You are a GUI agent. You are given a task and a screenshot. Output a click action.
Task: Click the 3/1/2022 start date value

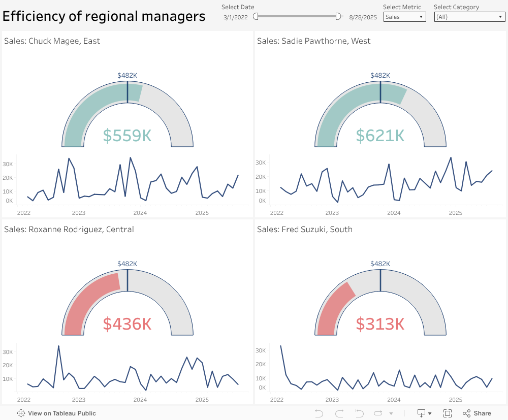pos(236,17)
